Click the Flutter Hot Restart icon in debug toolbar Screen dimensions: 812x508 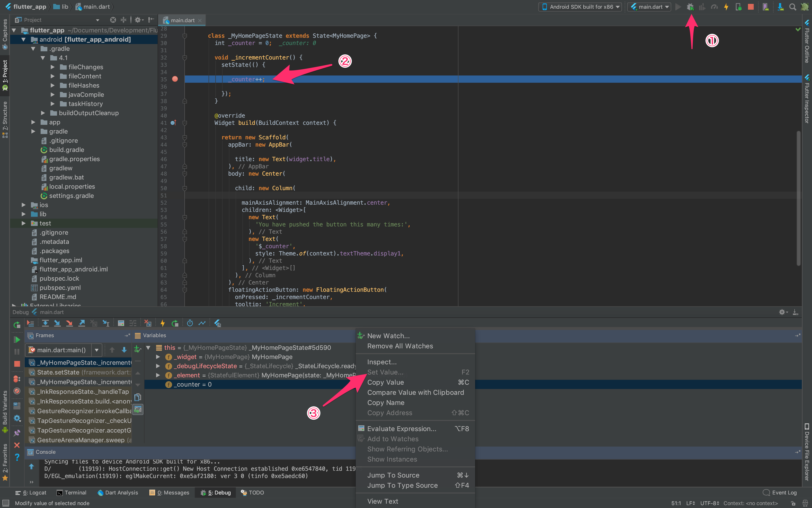click(175, 323)
